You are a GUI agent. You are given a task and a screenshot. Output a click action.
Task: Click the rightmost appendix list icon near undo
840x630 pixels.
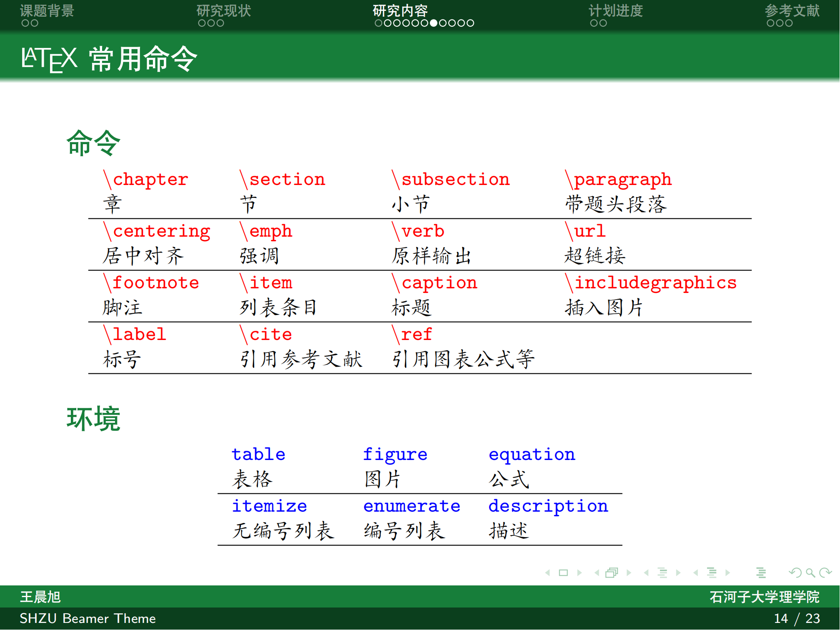[x=761, y=572]
